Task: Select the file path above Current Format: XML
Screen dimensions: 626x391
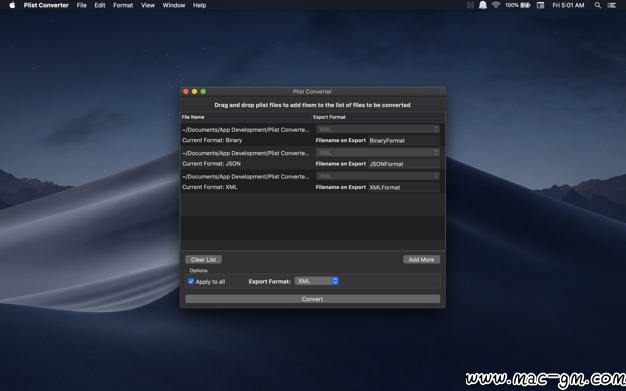Action: tap(246, 177)
